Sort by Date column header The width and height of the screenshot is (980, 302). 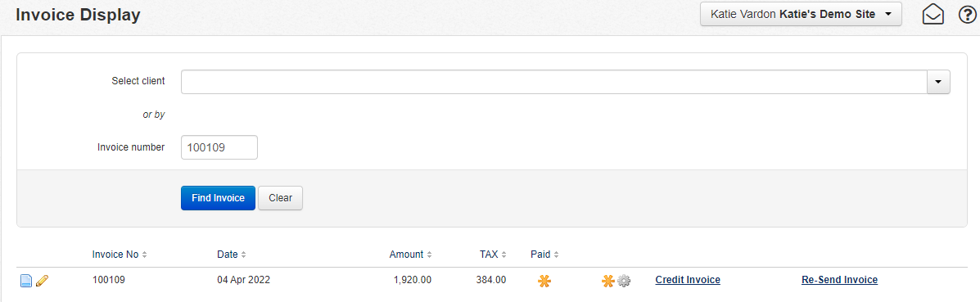click(x=231, y=255)
